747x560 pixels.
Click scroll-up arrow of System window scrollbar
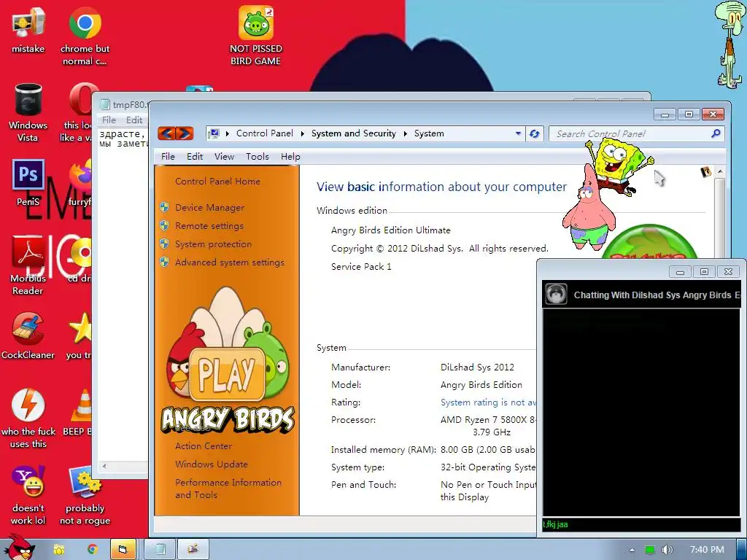[720, 171]
